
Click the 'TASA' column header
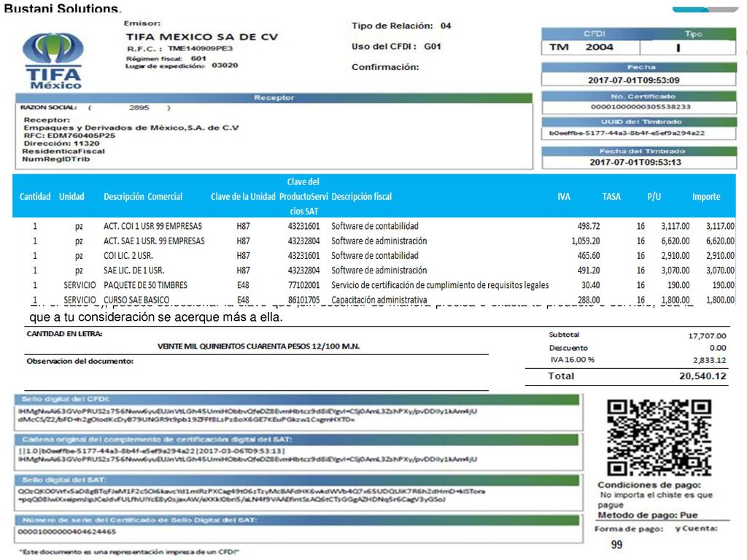click(x=611, y=197)
